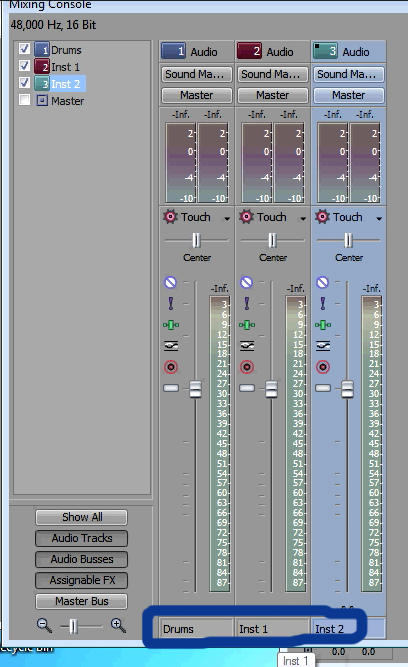This screenshot has height=667, width=408.
Task: Click Drums pan slider handle
Action: pos(196,240)
